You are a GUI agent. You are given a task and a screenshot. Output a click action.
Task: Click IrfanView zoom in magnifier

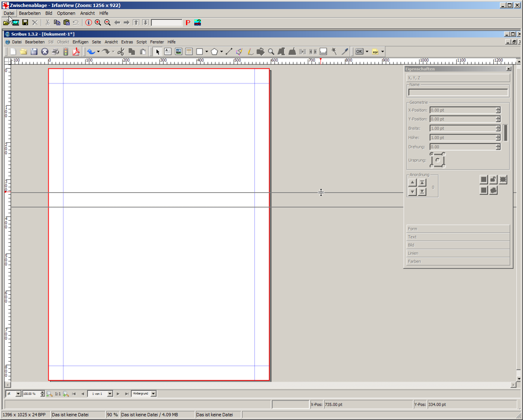(98, 23)
